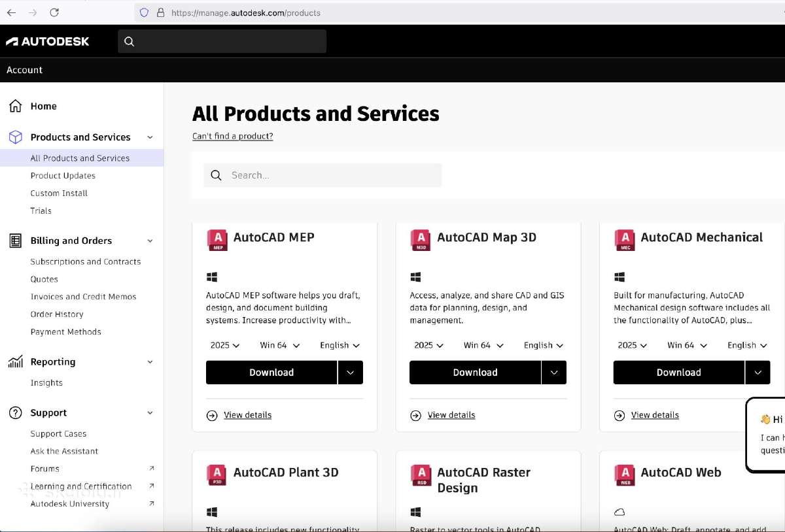The image size is (785, 532).
Task: Click the padlock icon in address bar
Action: point(160,12)
